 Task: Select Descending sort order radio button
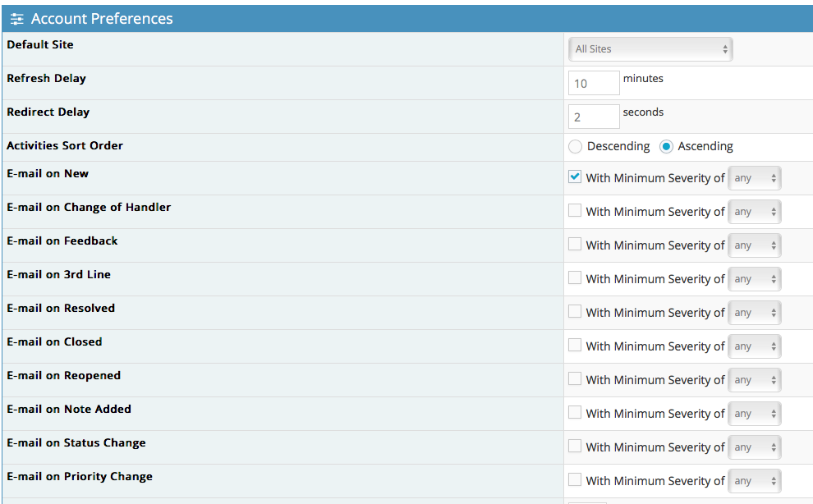[575, 147]
